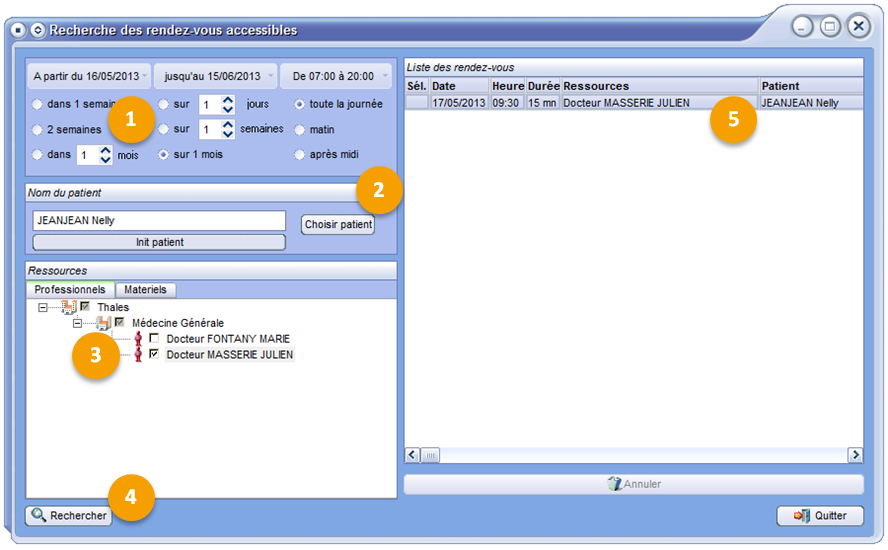888x550 pixels.
Task: Click Docteur FONTANY MARIE person icon
Action: click(x=138, y=339)
